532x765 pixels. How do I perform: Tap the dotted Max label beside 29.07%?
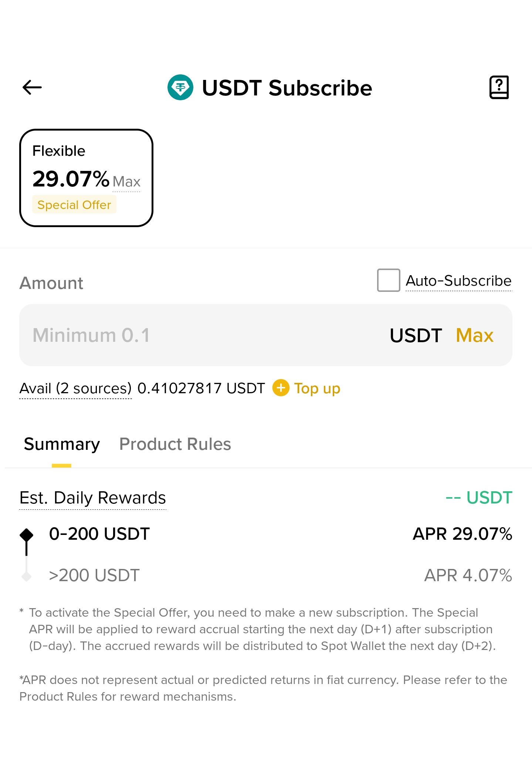(126, 182)
